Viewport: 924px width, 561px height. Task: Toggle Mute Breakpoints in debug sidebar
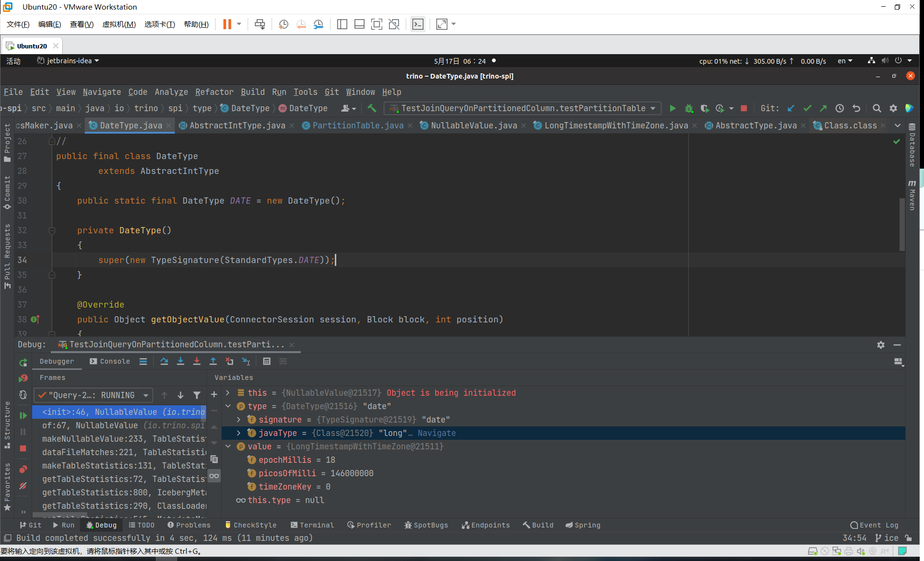pyautogui.click(x=23, y=486)
